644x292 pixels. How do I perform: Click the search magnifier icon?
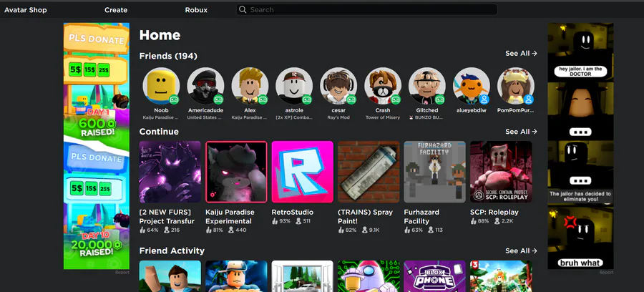point(243,9)
